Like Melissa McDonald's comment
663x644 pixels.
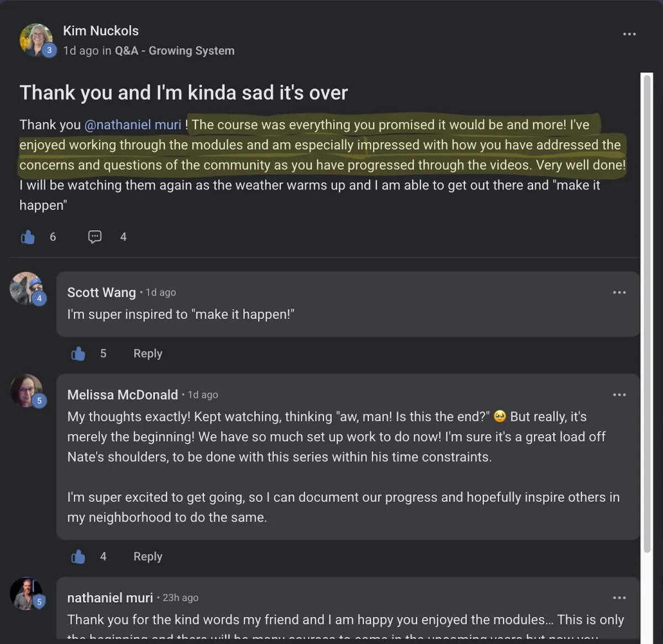[x=78, y=557]
